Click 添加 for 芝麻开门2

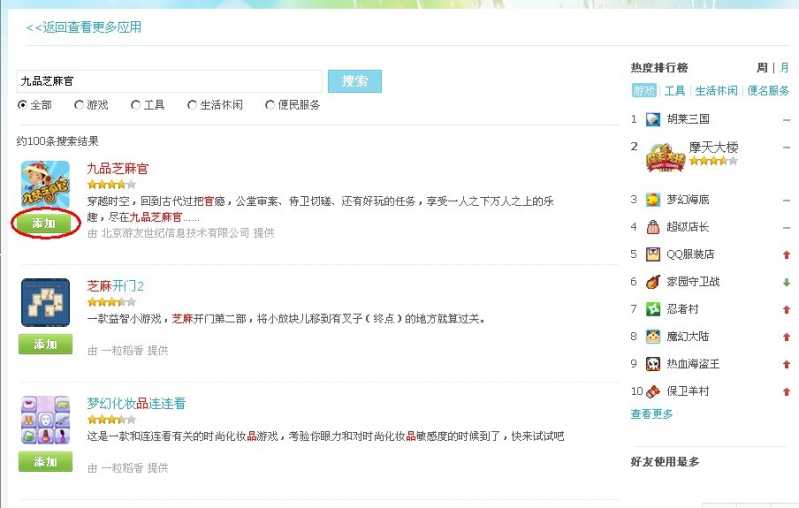point(45,344)
